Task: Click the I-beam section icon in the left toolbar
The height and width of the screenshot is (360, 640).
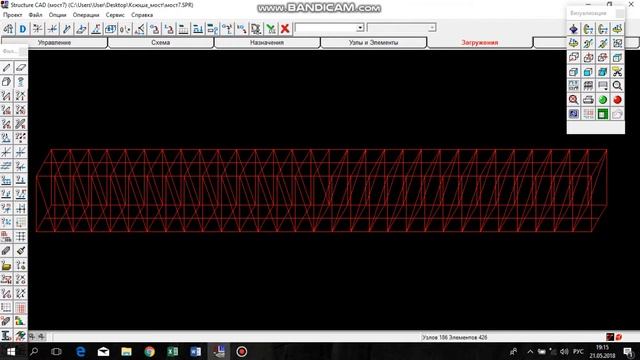Action: 6,336
